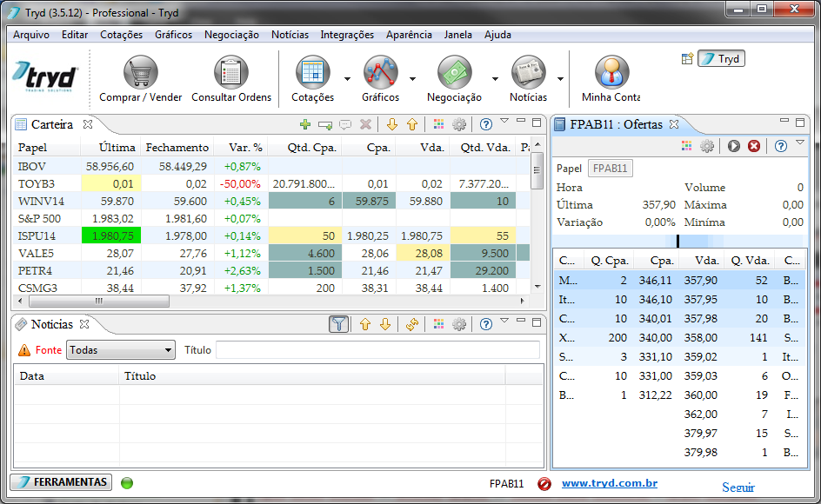
Task: Move row up with Carteira up arrow
Action: [x=412, y=124]
